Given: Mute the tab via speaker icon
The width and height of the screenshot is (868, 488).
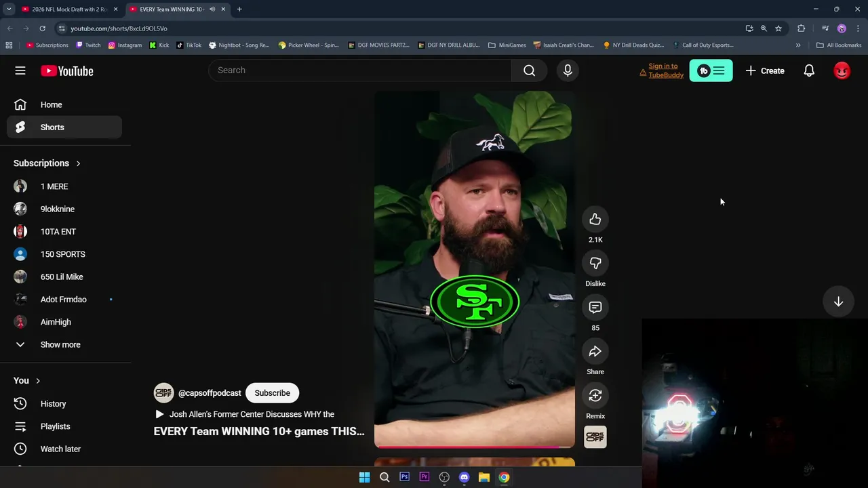Looking at the screenshot, I should [212, 9].
